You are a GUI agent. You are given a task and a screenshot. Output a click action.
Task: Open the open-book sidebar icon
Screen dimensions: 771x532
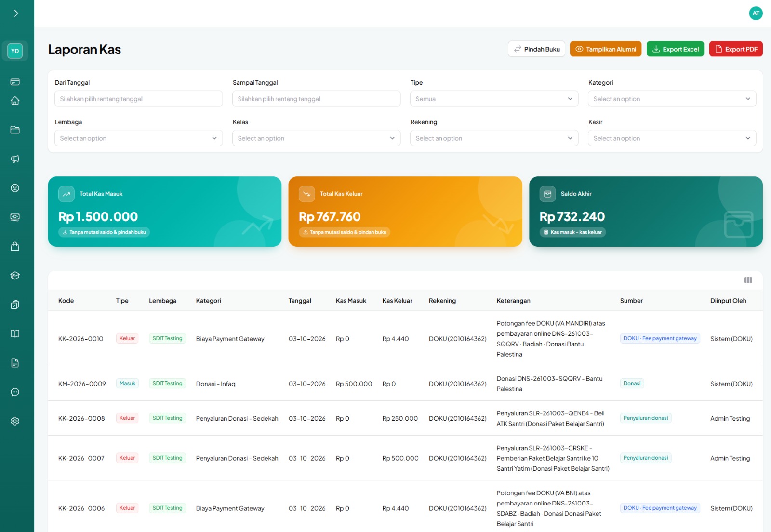tap(15, 333)
